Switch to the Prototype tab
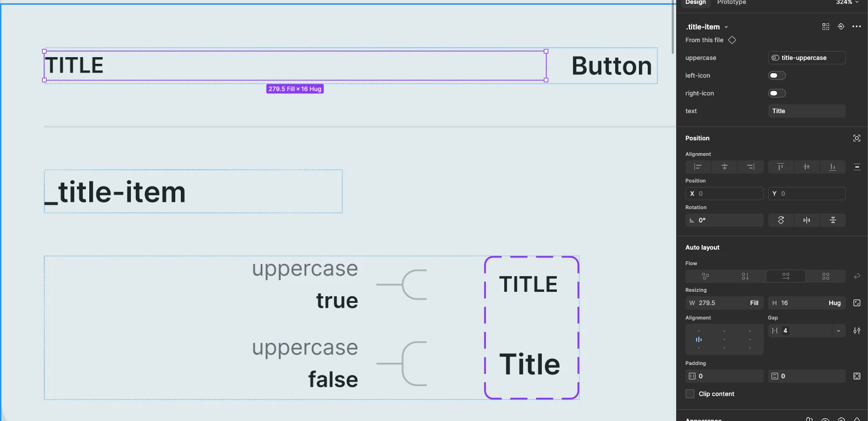 pos(732,3)
